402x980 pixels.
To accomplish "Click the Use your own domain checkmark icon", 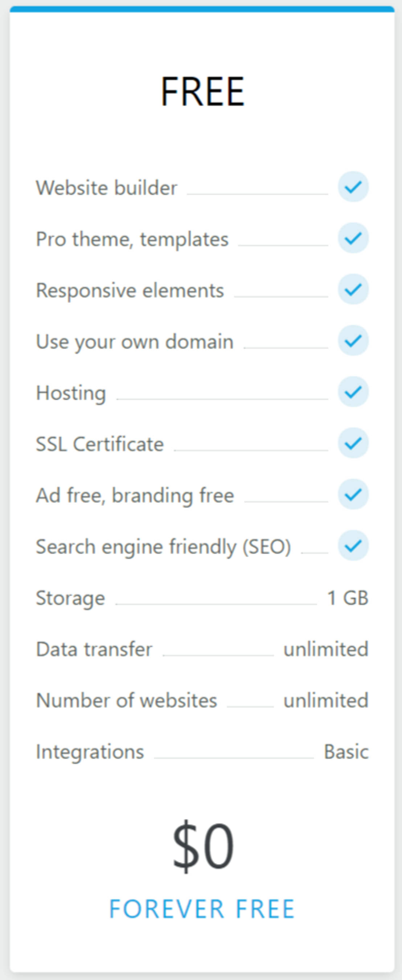I will click(x=354, y=342).
